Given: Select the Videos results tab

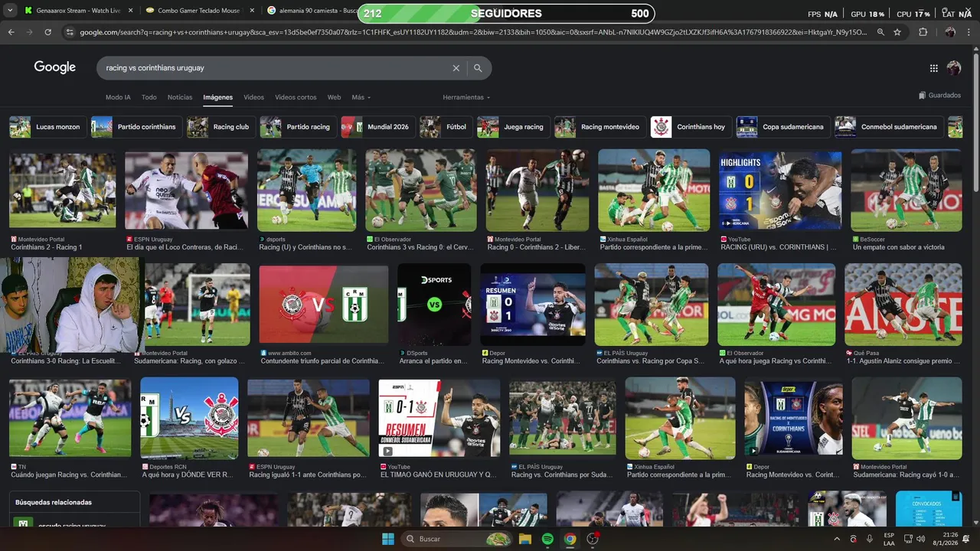Looking at the screenshot, I should [x=253, y=97].
